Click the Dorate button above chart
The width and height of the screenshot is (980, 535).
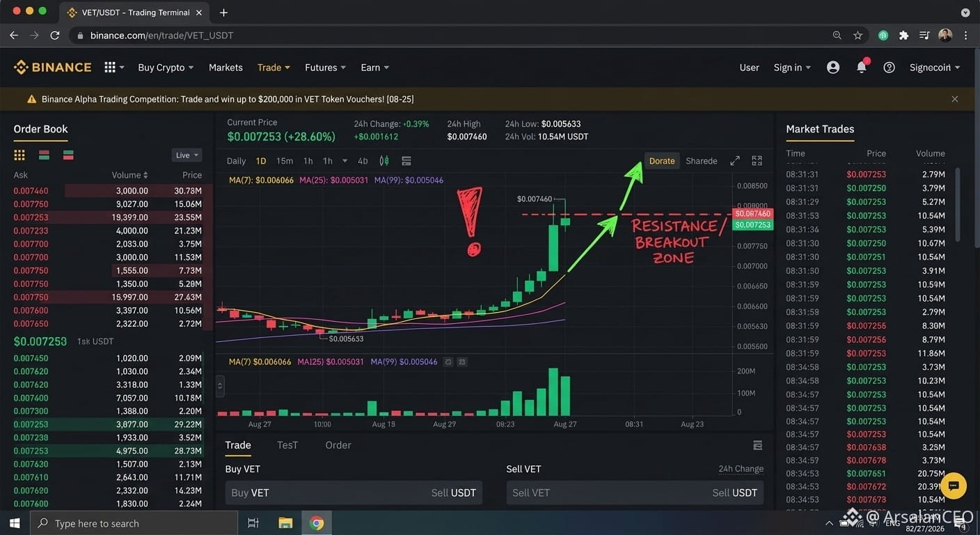(662, 161)
